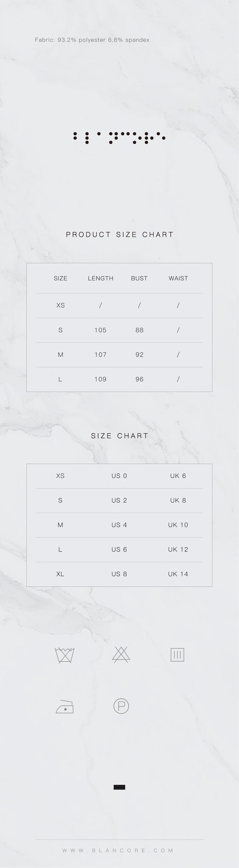Click the drip-dry vertical lines icon
This screenshot has height=868, width=239.
tap(177, 655)
